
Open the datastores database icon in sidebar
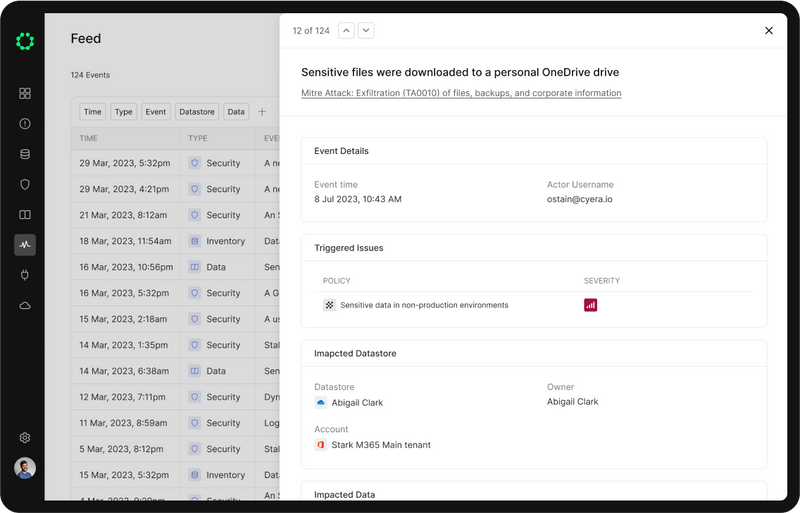click(25, 154)
